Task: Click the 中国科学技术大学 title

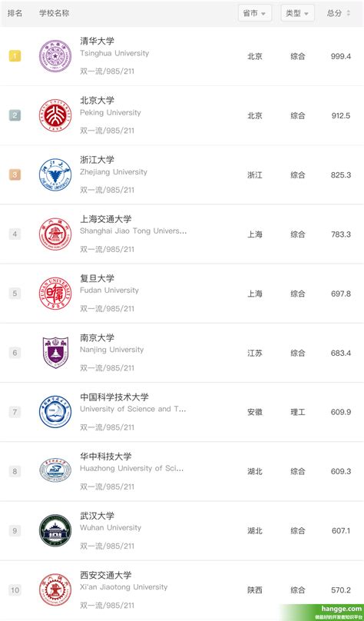Action: [114, 397]
